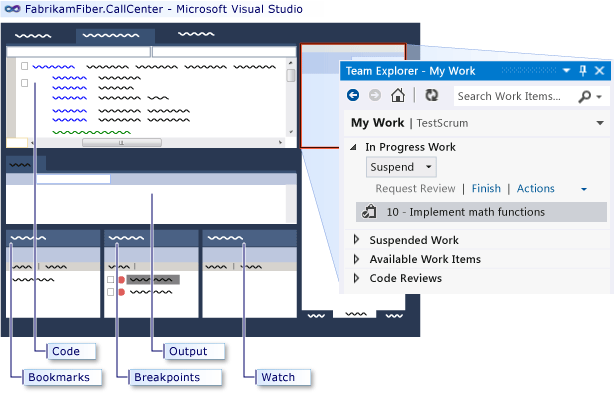Click the search magnifier icon
The image size is (614, 393).
(584, 96)
